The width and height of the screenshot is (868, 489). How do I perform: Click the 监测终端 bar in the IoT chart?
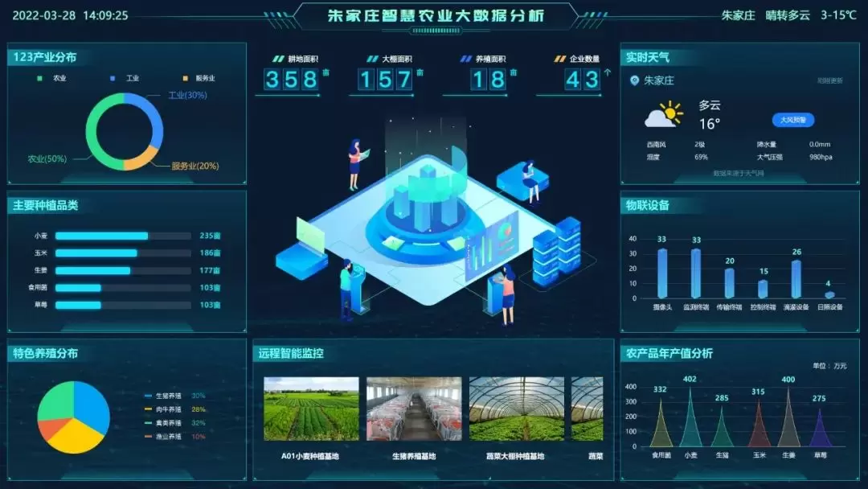[696, 273]
